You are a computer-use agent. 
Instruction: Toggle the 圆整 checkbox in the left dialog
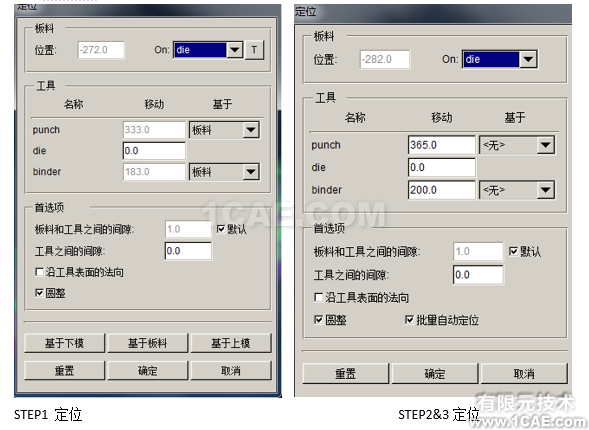(x=39, y=293)
